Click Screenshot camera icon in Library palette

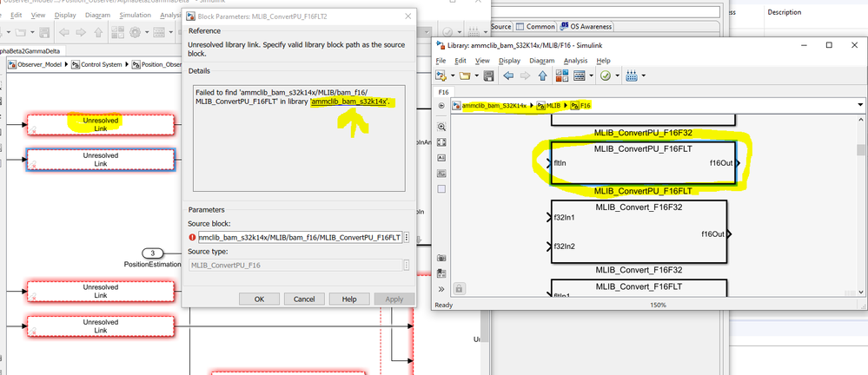[441, 258]
